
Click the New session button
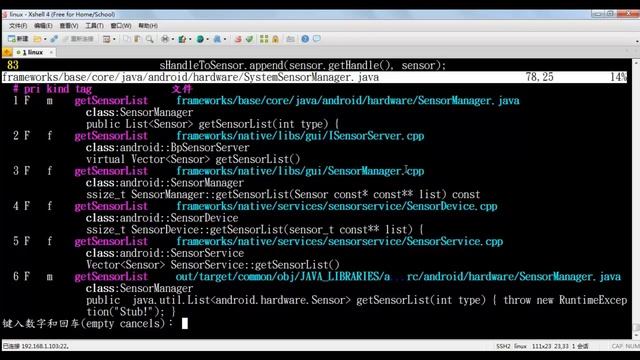18,39
